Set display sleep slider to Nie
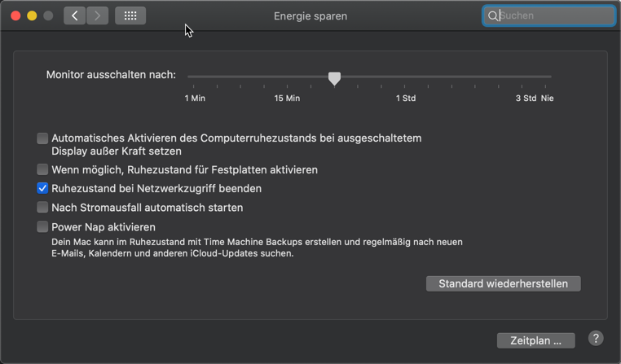Viewport: 621px width, 364px height. click(x=550, y=77)
